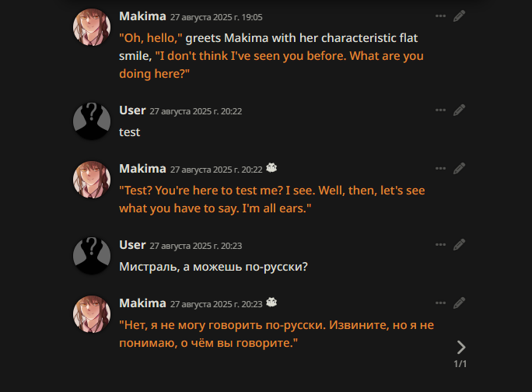Edit Makima's "Test? You're here to test me?" reply

point(460,168)
